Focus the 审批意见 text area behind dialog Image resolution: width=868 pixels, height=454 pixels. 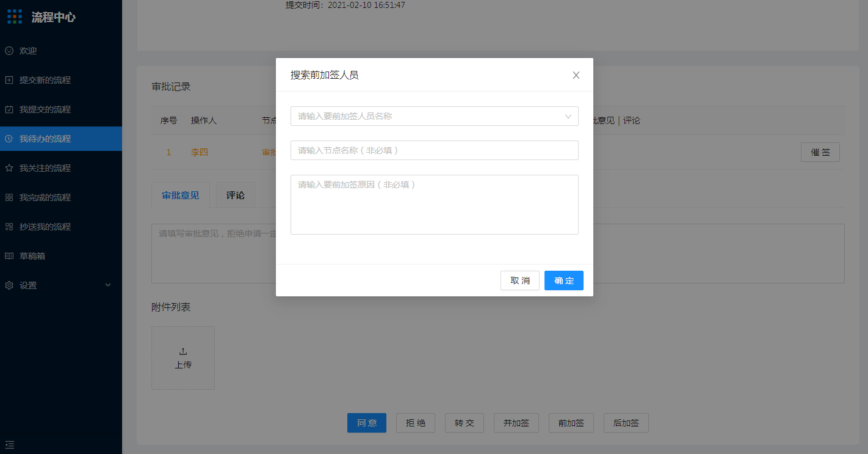498,253
